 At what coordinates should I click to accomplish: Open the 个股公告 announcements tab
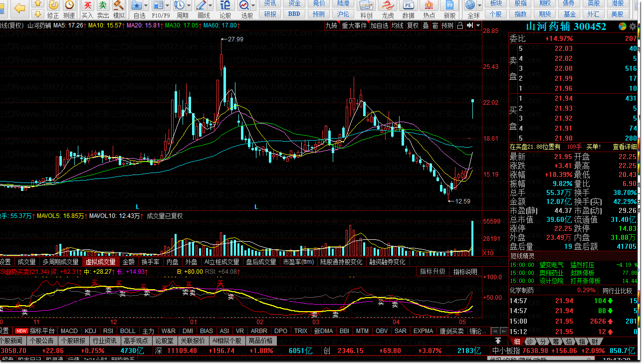coord(41,341)
